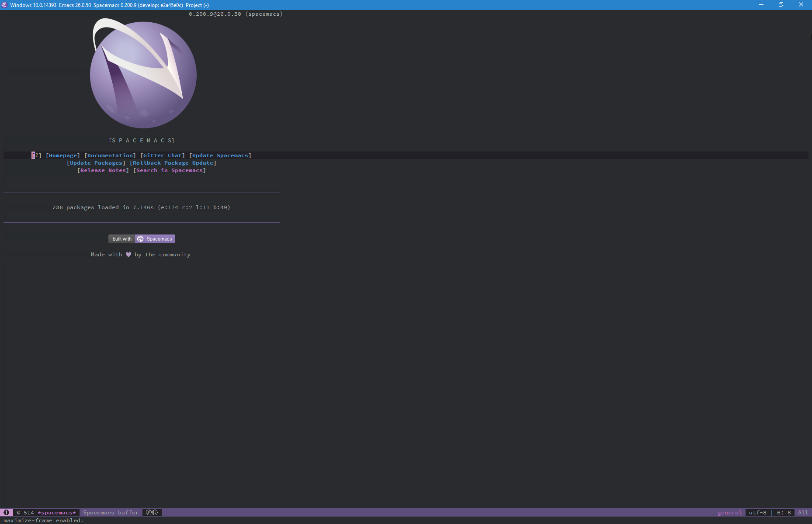Screen dimensions: 812x524
Task: Click the first circular glyph icon in the mode line
Action: point(149,512)
